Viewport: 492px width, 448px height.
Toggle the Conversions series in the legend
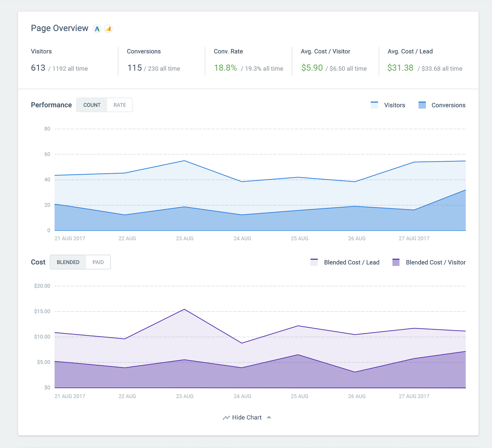(x=448, y=105)
